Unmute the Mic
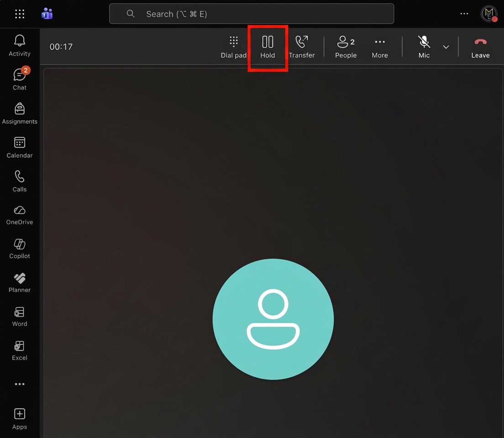 [424, 47]
